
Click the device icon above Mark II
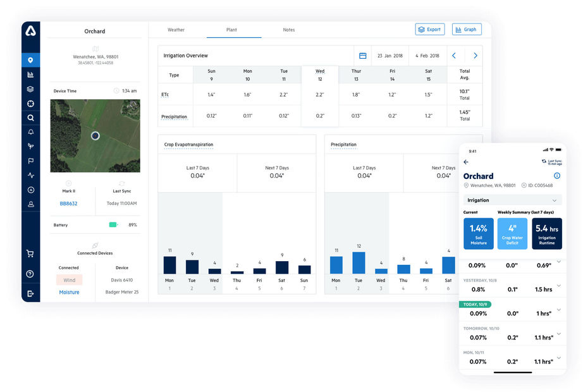point(68,183)
